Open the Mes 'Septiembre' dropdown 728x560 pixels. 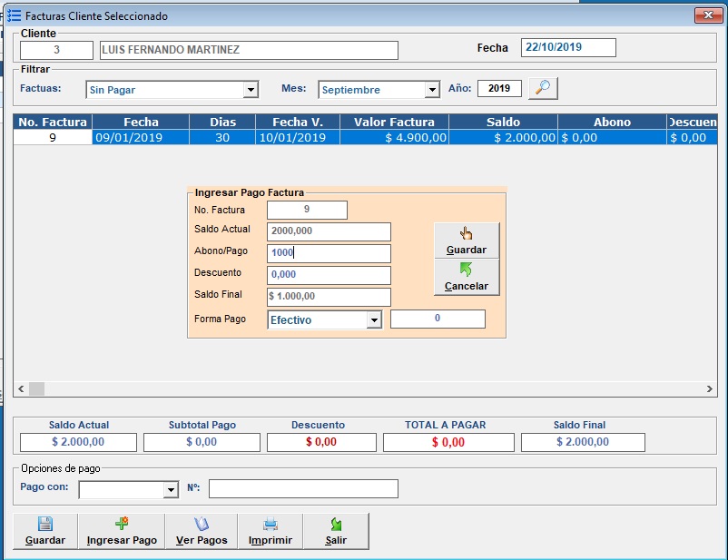[432, 90]
